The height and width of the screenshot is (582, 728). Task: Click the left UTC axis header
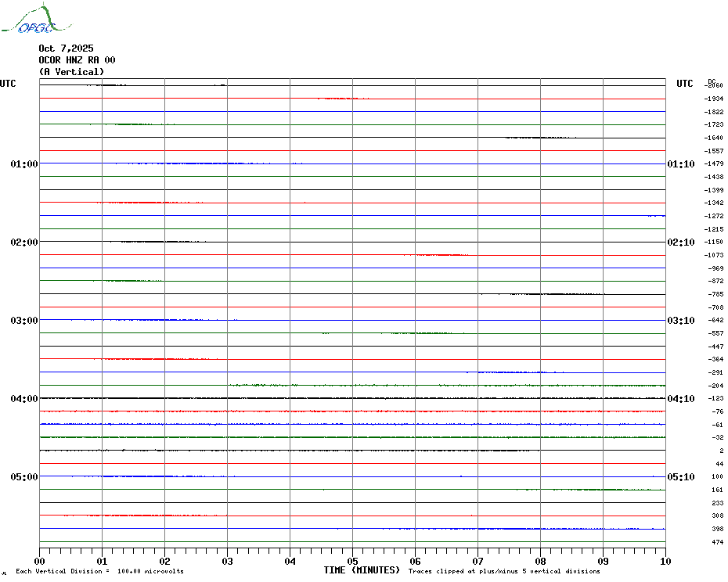[8, 84]
